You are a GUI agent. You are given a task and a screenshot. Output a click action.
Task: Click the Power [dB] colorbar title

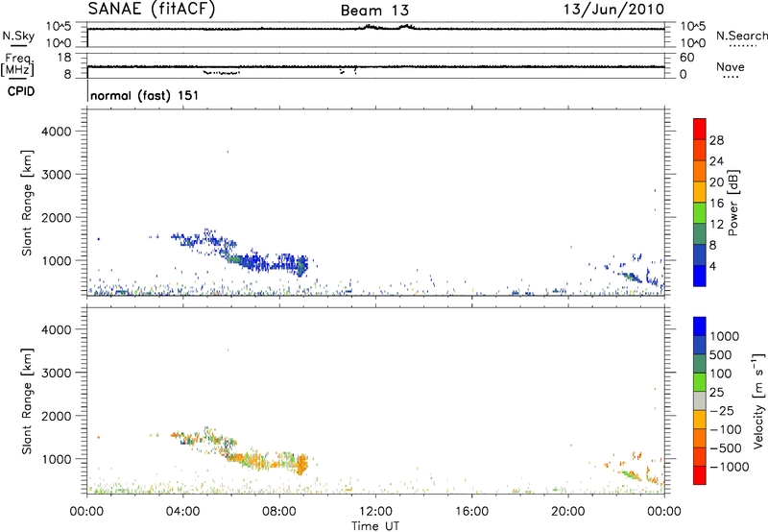pyautogui.click(x=732, y=203)
